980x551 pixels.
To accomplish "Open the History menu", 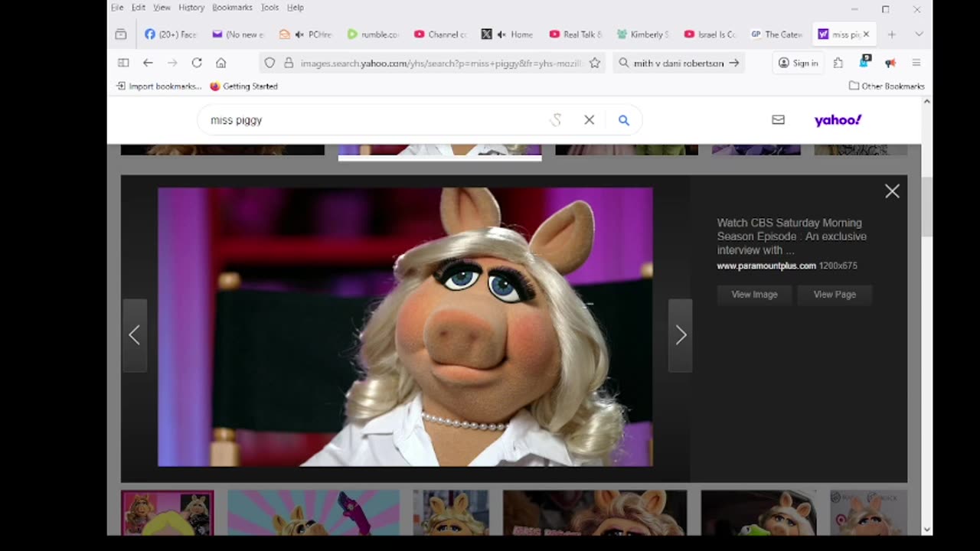I will [191, 8].
